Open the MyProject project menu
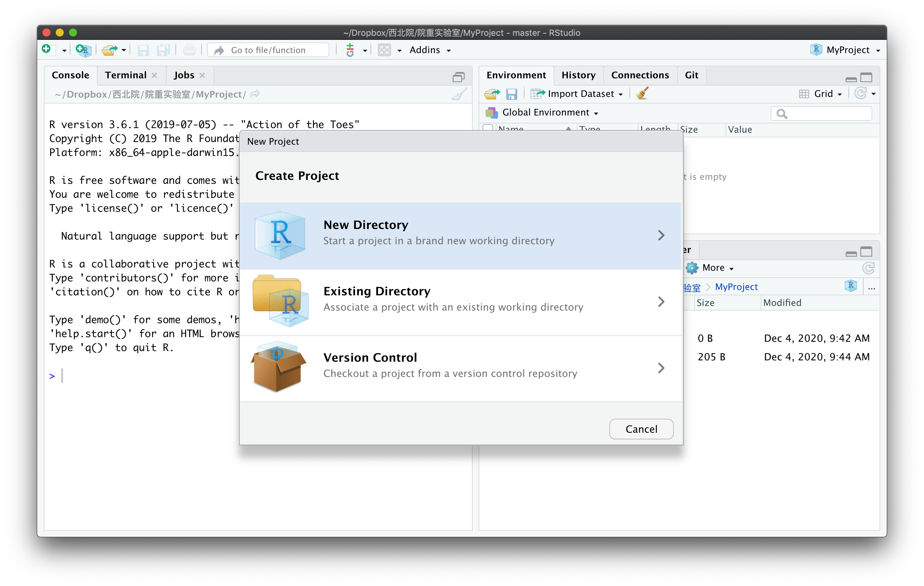 click(x=845, y=50)
